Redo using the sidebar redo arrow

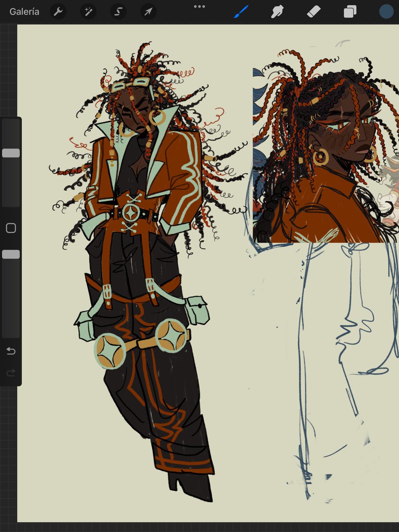click(11, 373)
